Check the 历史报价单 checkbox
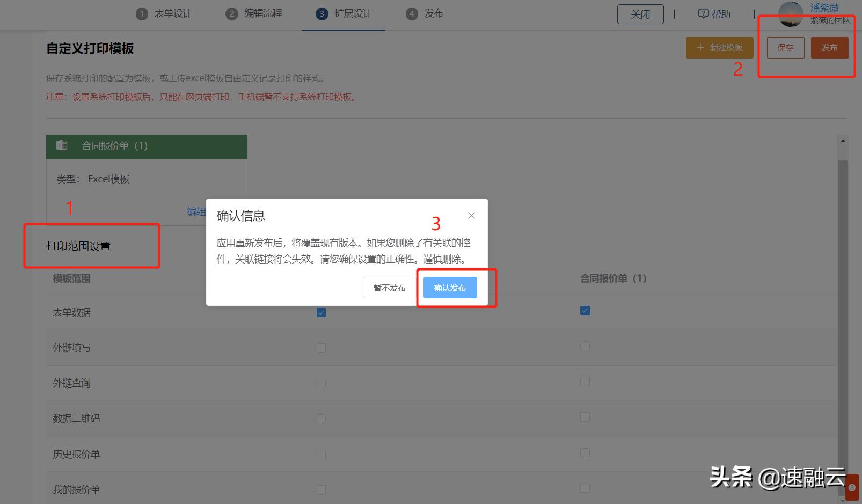Screen dimensions: 862x504 [321, 454]
